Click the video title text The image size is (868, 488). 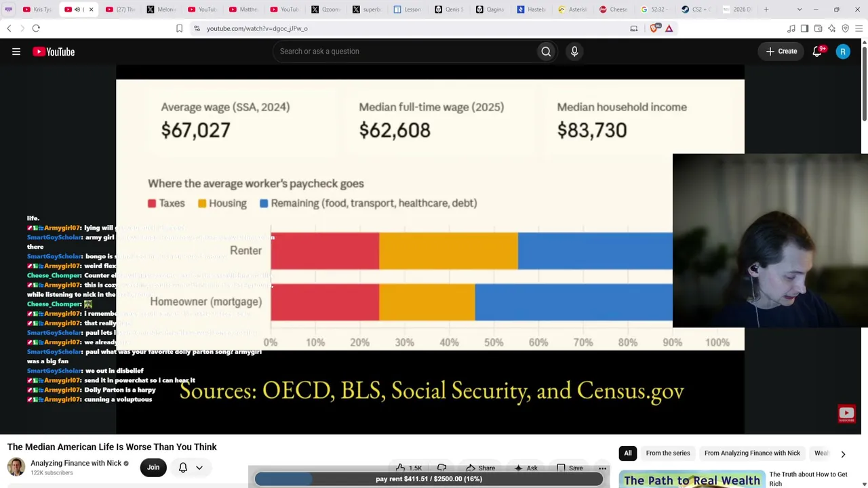pos(112,447)
